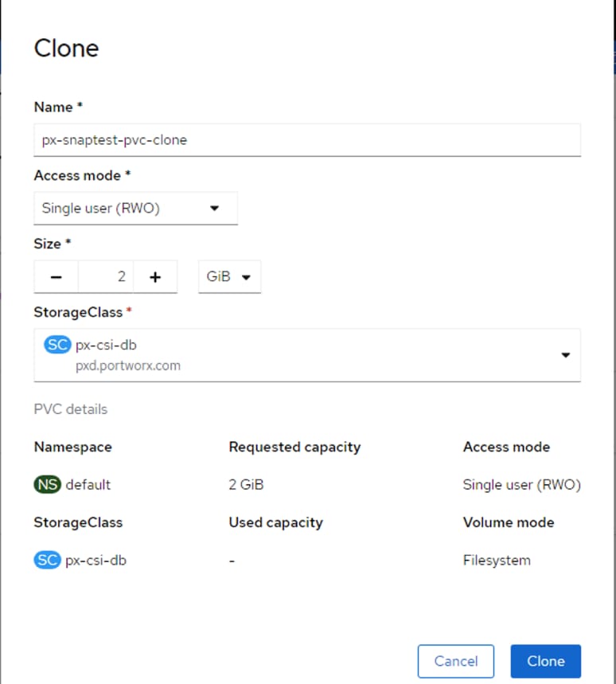616x684 pixels.
Task: Confirm with the blue Clone button
Action: point(545,661)
